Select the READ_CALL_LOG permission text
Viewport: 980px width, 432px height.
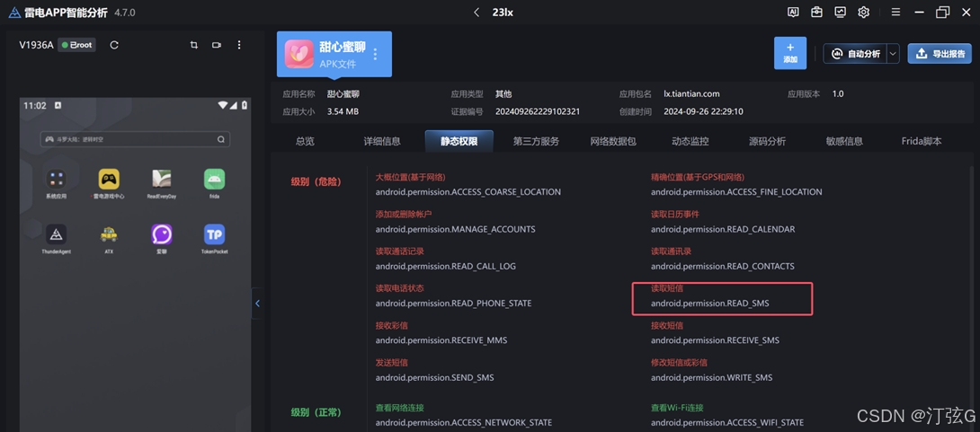pos(446,266)
